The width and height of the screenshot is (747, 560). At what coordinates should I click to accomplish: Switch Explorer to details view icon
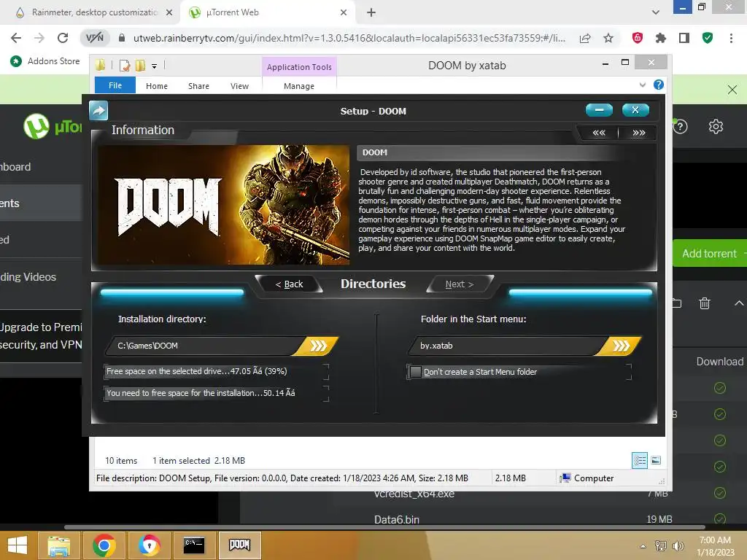point(640,460)
